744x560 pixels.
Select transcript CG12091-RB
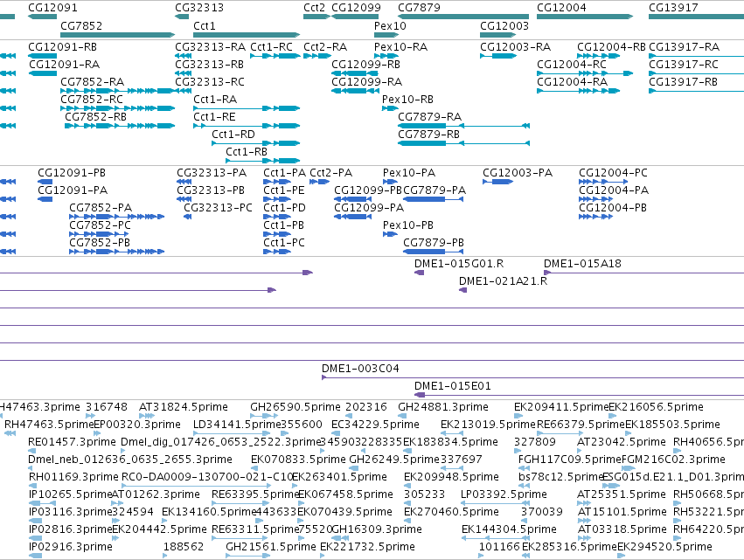[x=42, y=56]
